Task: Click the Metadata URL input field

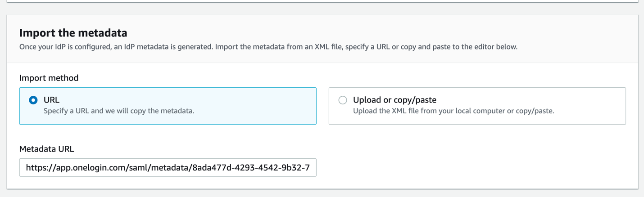Action: tap(168, 168)
